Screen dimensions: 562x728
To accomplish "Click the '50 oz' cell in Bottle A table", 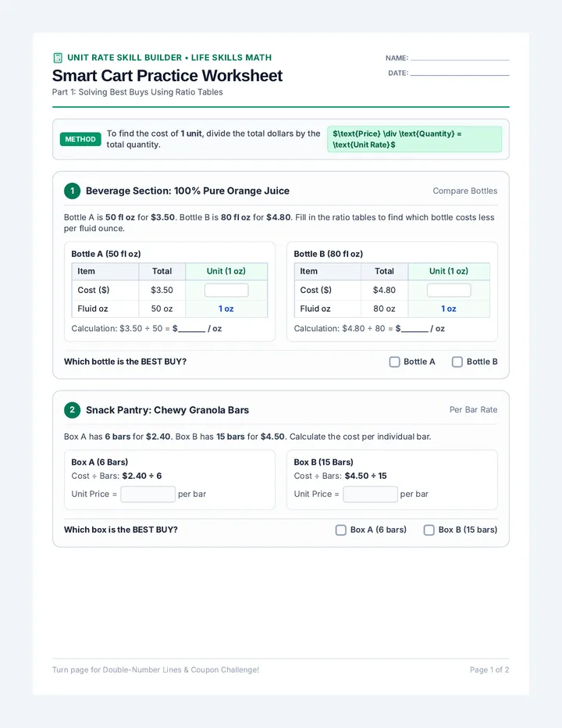I will (x=162, y=309).
